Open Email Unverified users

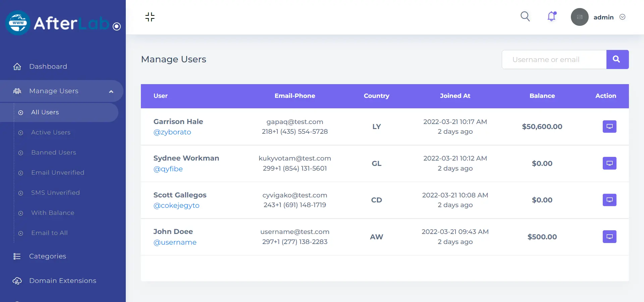pos(58,173)
